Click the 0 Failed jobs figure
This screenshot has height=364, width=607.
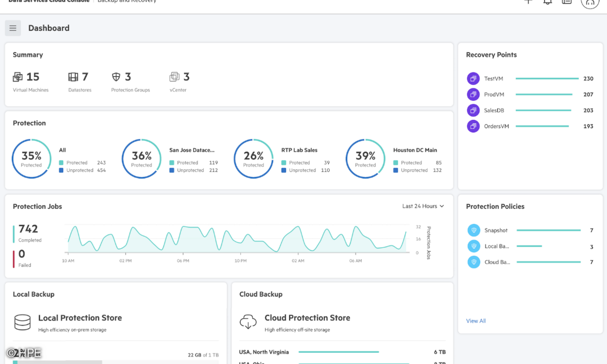[22, 254]
